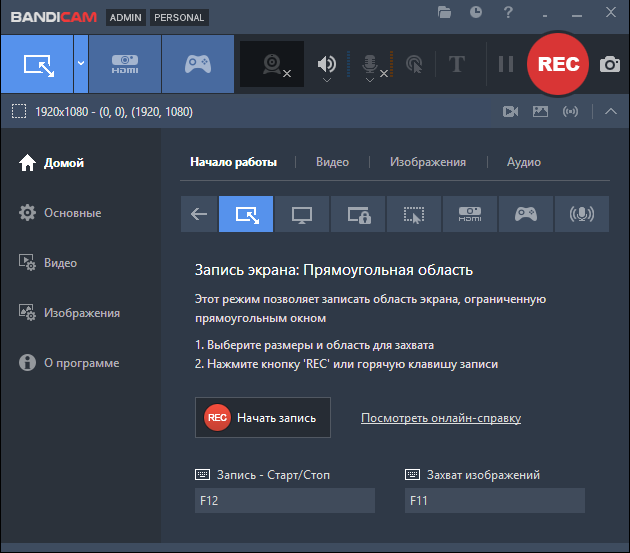Toggle speaker sound recording

coord(327,63)
